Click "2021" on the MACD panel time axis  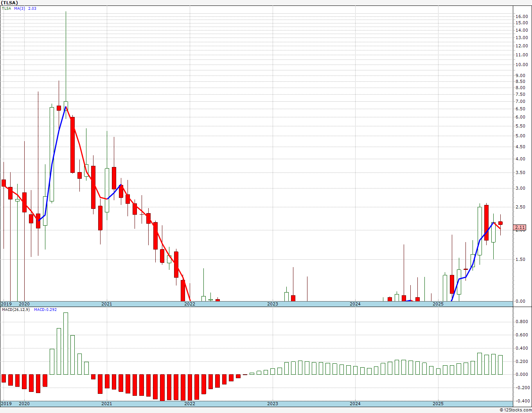(107, 404)
